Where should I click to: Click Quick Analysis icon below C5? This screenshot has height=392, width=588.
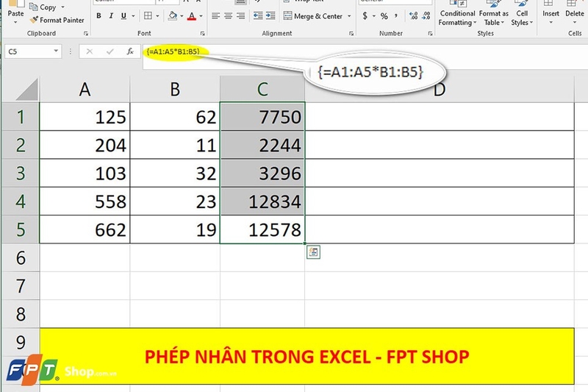click(x=313, y=252)
